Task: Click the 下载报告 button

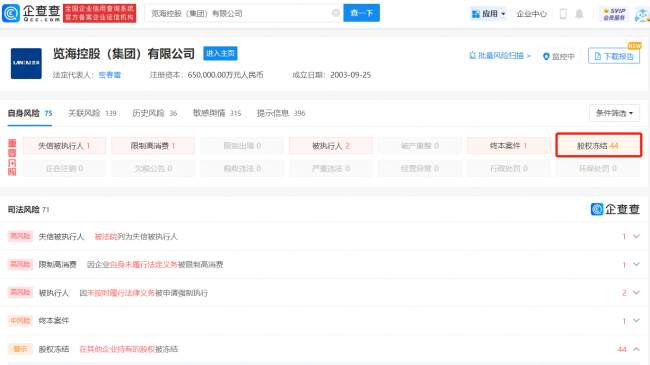Action: (x=614, y=56)
